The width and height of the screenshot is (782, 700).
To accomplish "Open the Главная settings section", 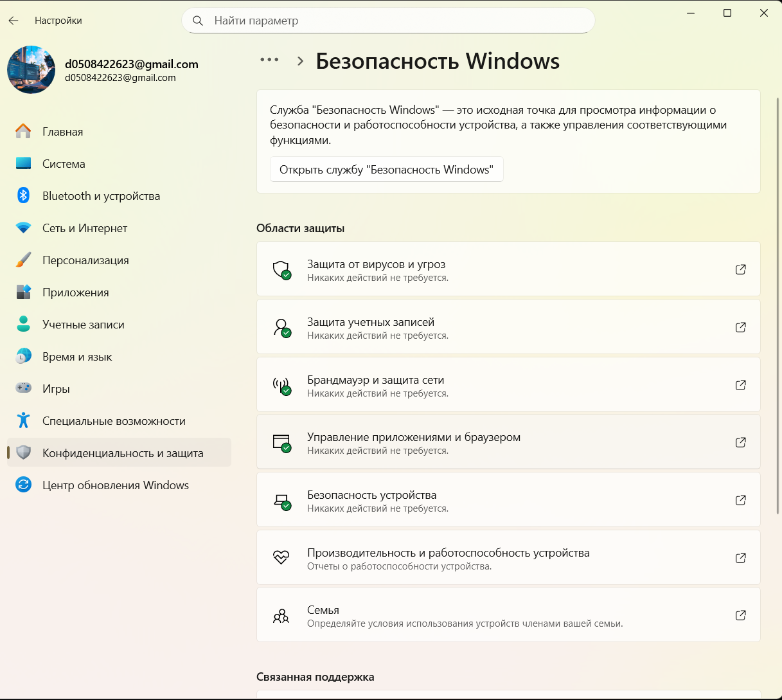I will pyautogui.click(x=62, y=132).
